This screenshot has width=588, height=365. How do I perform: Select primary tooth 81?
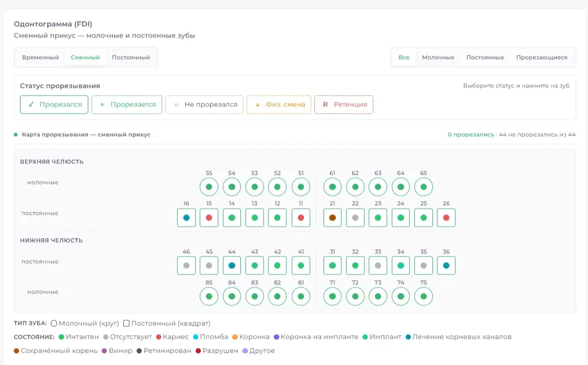pos(301,296)
